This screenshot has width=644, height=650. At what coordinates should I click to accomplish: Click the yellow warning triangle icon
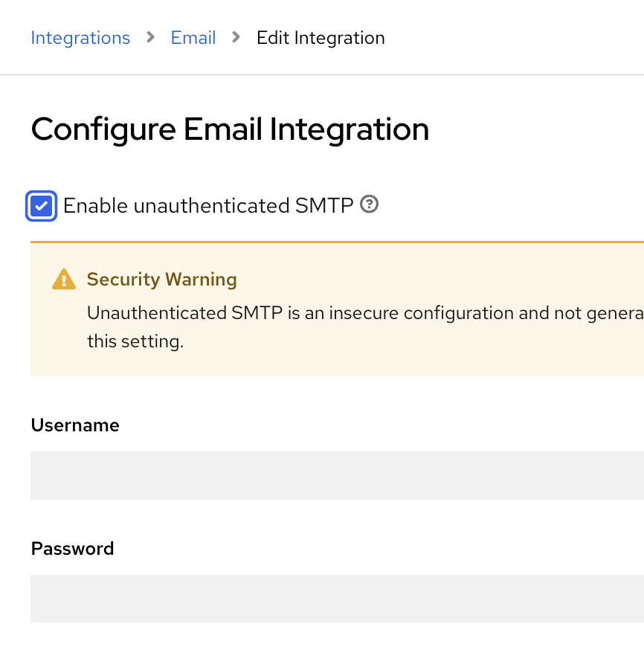65,280
